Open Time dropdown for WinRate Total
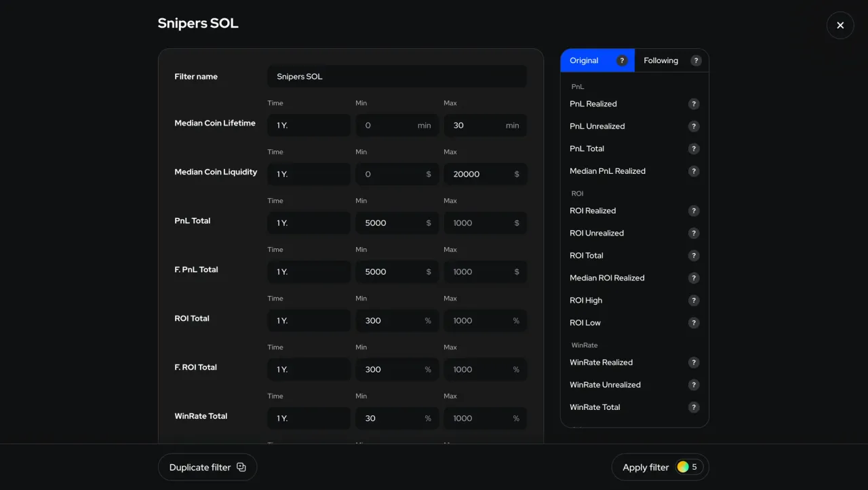The height and width of the screenshot is (490, 868). (309, 419)
